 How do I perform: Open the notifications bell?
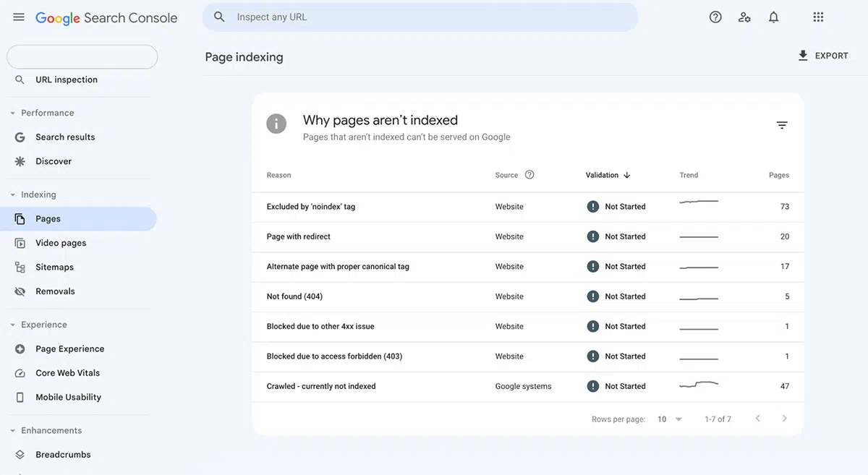(x=773, y=17)
